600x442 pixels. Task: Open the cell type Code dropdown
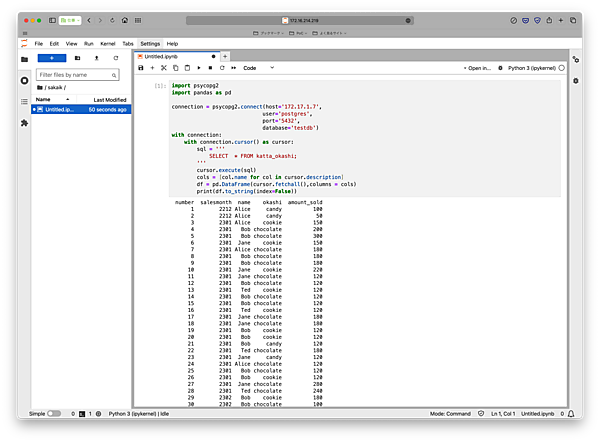click(x=254, y=68)
